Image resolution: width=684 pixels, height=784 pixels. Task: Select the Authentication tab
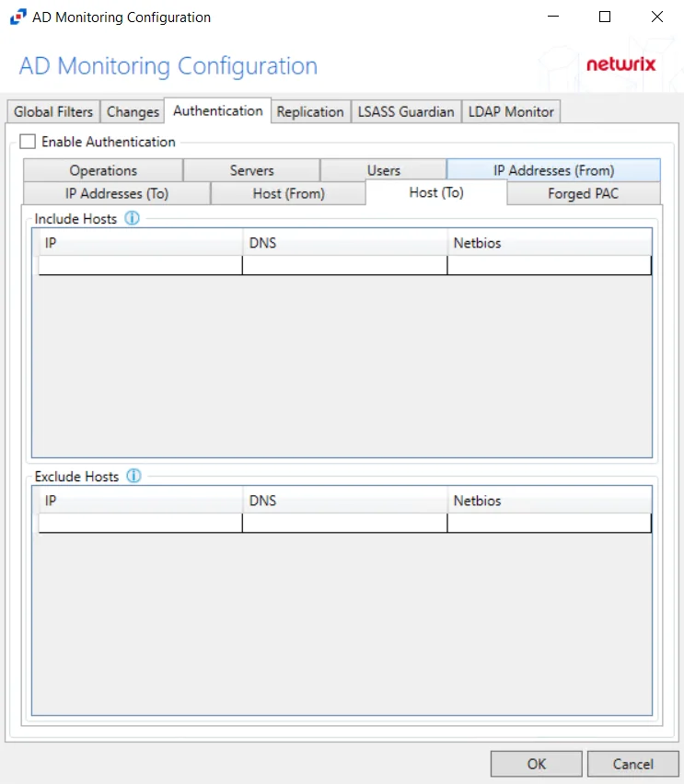click(217, 110)
